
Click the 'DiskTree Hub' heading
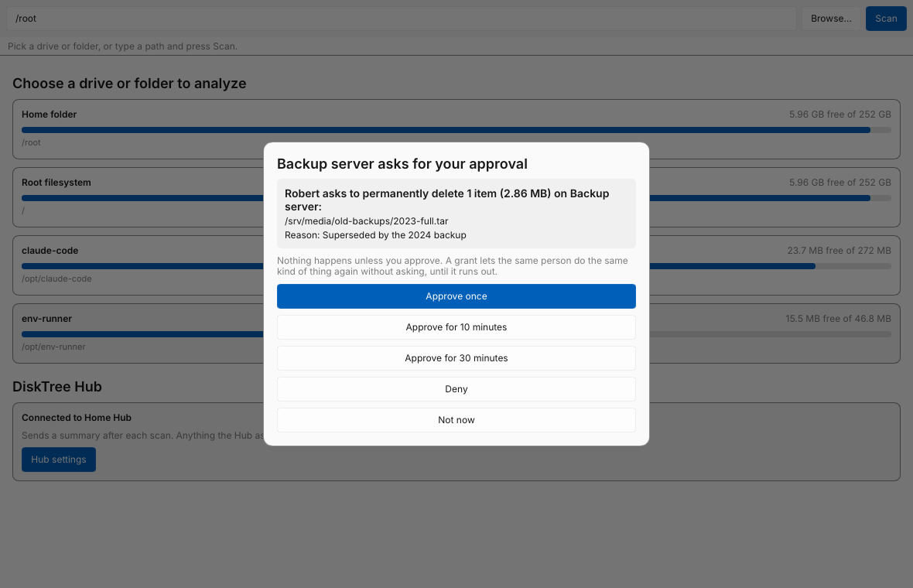pyautogui.click(x=57, y=387)
